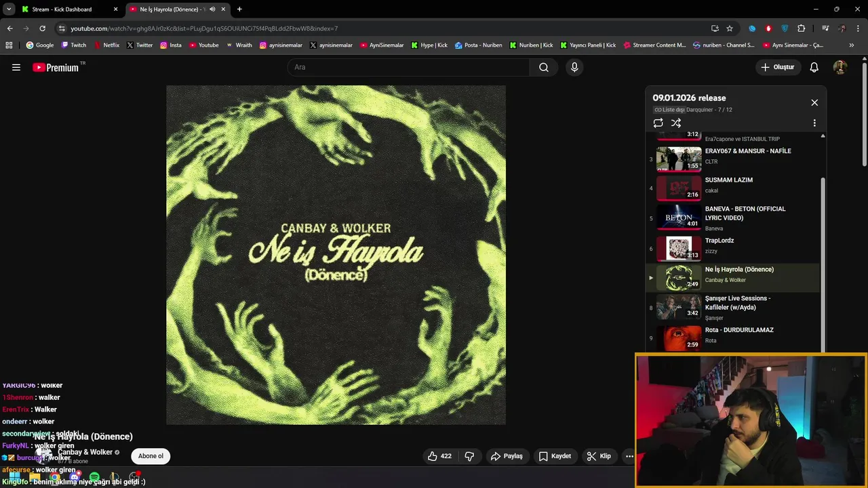Viewport: 868px width, 488px height.
Task: Click the Oluştur create button
Action: 777,67
